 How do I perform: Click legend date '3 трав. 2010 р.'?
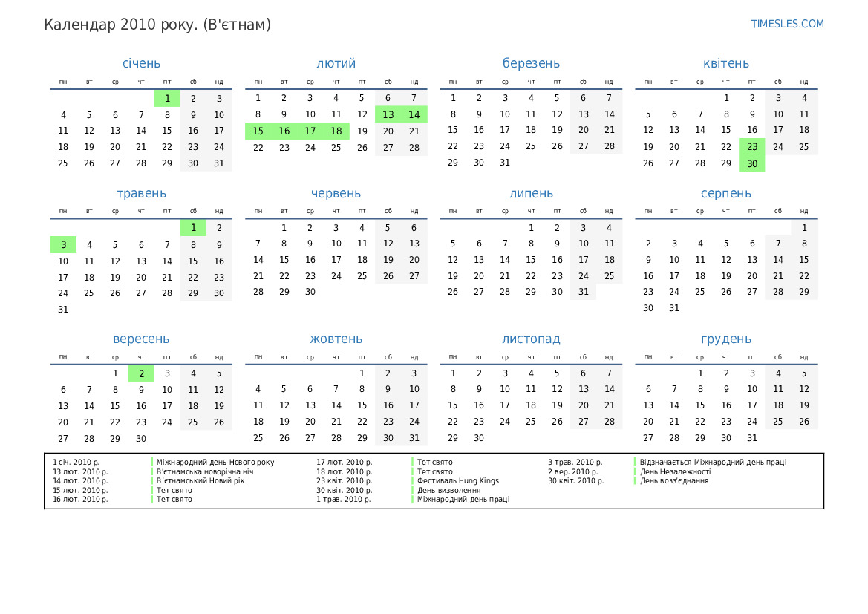click(x=575, y=463)
